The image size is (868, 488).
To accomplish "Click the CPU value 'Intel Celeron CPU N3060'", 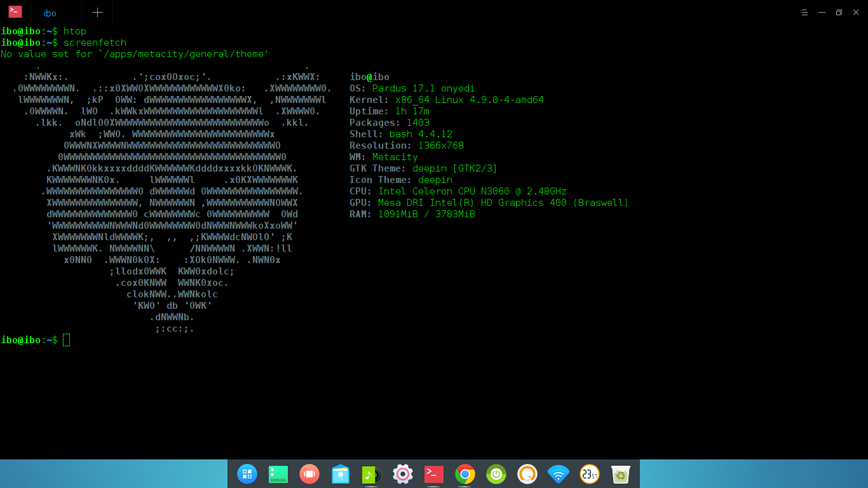I will point(444,191).
